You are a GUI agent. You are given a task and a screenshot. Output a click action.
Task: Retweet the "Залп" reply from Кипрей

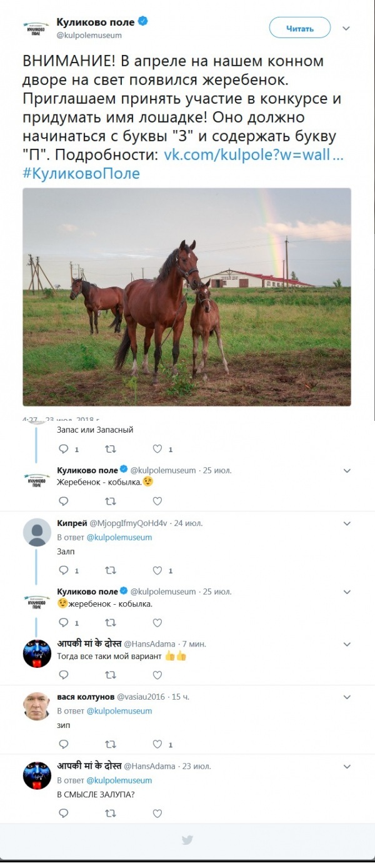click(x=110, y=570)
